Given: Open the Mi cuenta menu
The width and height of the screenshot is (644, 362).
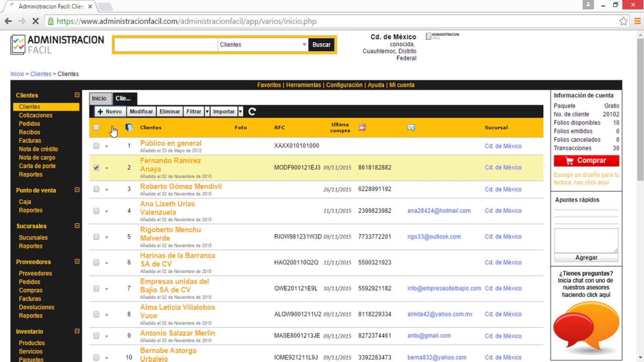Looking at the screenshot, I should point(402,85).
